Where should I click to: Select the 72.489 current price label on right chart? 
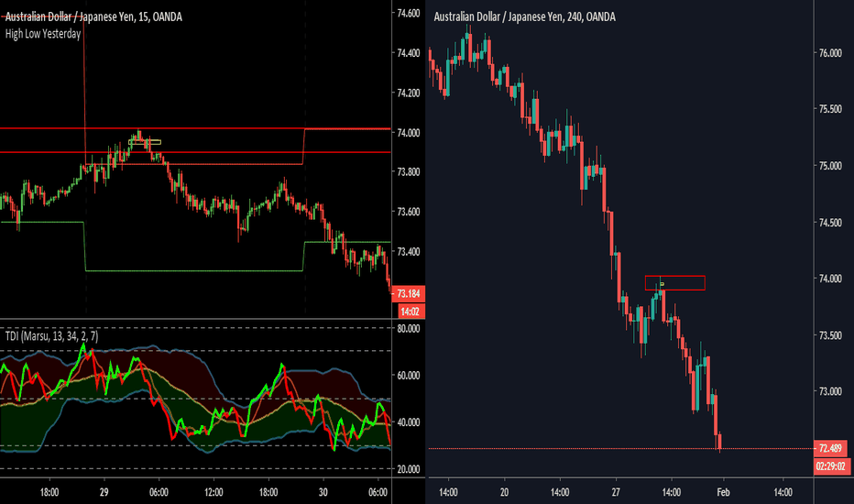(x=830, y=448)
